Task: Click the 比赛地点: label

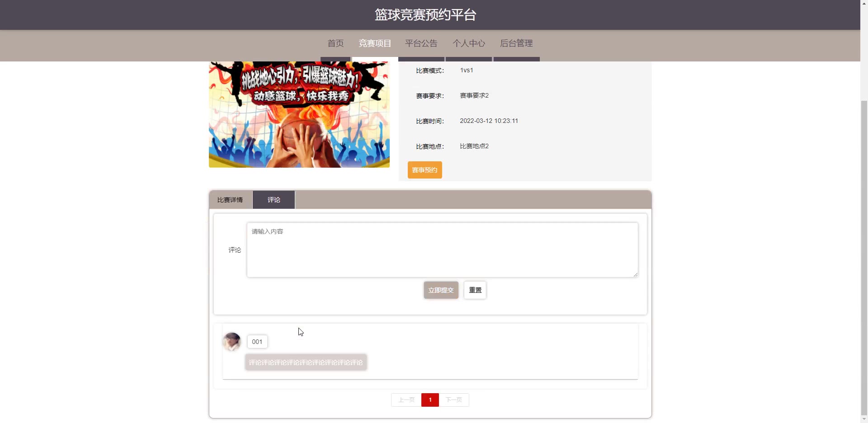Action: point(430,146)
